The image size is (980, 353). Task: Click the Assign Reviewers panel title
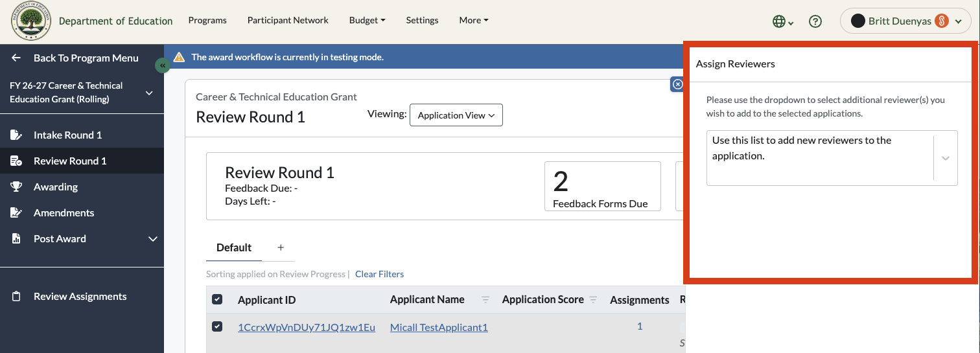pyautogui.click(x=735, y=63)
